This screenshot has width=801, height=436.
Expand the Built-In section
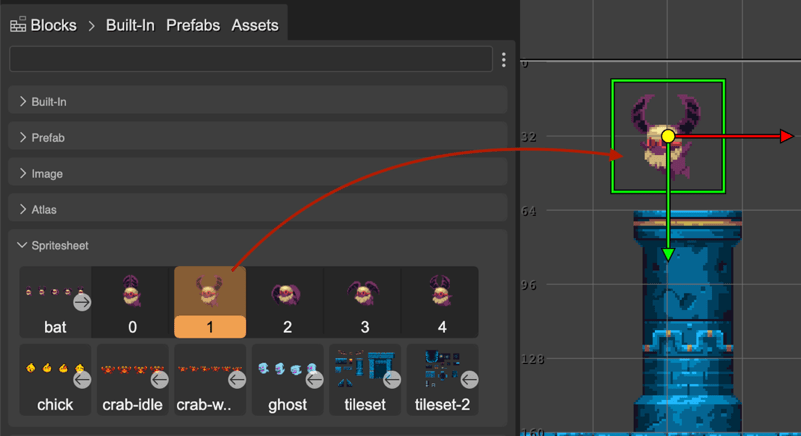(258, 102)
